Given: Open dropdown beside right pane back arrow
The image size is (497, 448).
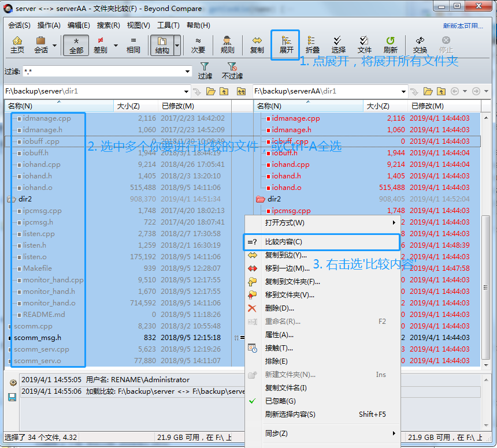Looking at the screenshot, I should 465,91.
